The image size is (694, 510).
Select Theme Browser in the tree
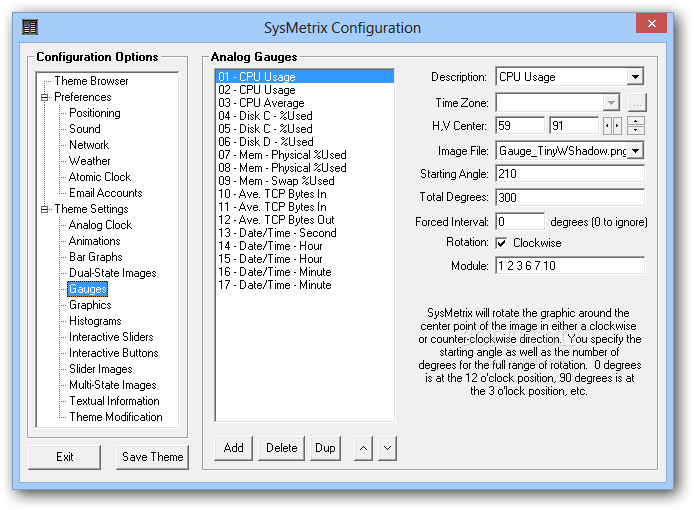[x=91, y=81]
